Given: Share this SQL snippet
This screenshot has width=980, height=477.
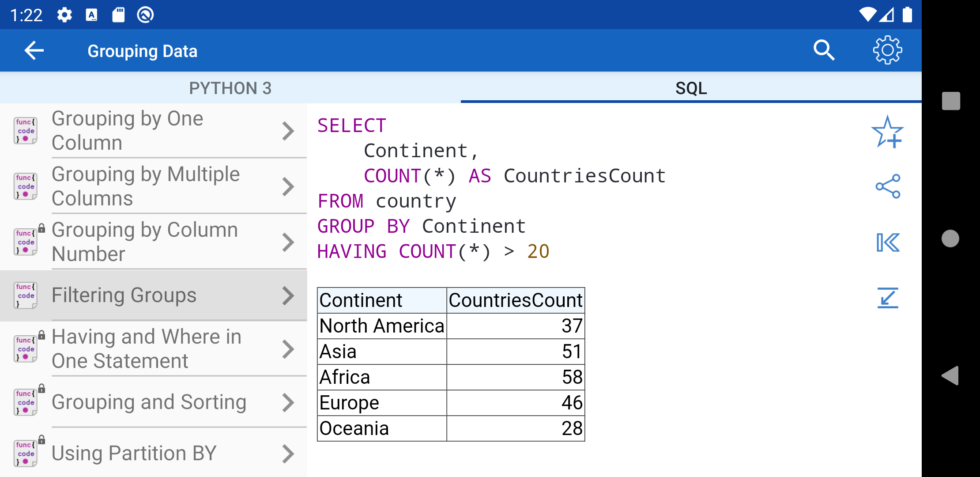Looking at the screenshot, I should coord(888,186).
